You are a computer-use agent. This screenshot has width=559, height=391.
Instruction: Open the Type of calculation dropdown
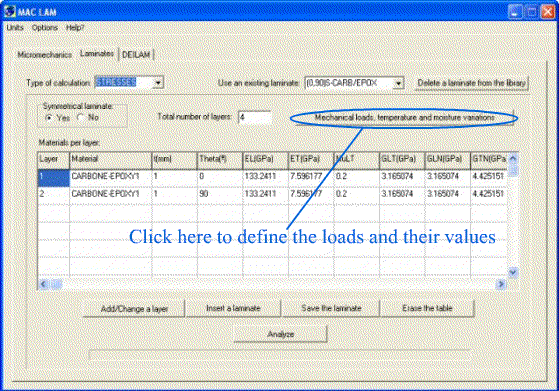158,83
